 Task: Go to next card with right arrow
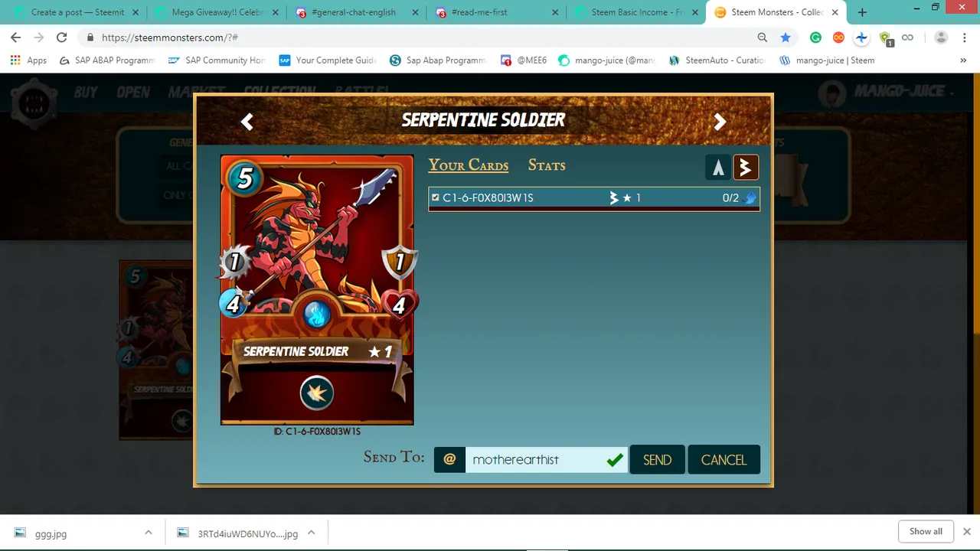[x=720, y=122]
